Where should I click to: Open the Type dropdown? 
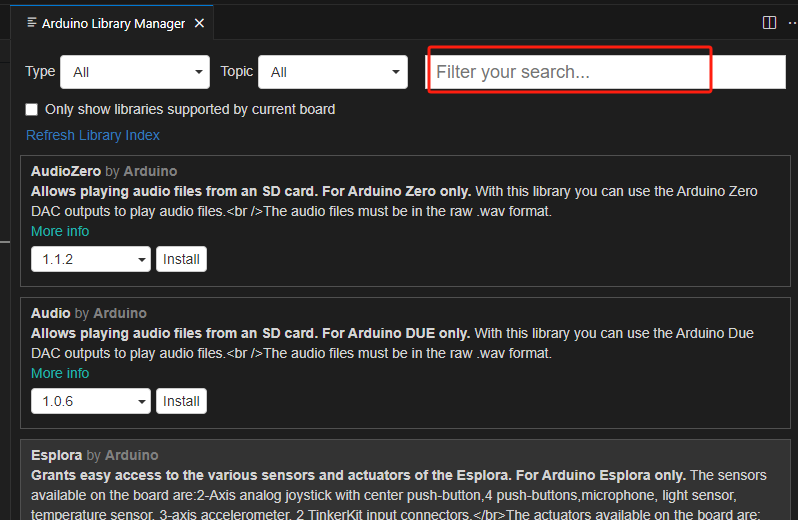tap(135, 72)
